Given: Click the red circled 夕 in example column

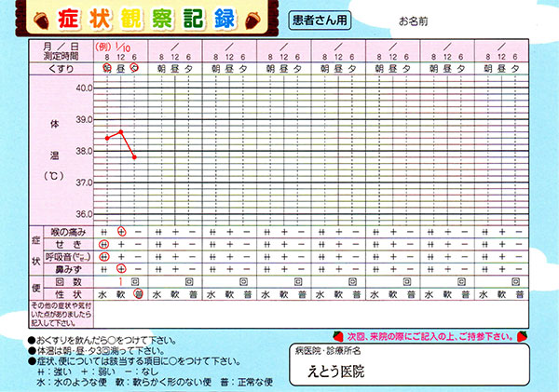Looking at the screenshot, I should click(136, 69).
